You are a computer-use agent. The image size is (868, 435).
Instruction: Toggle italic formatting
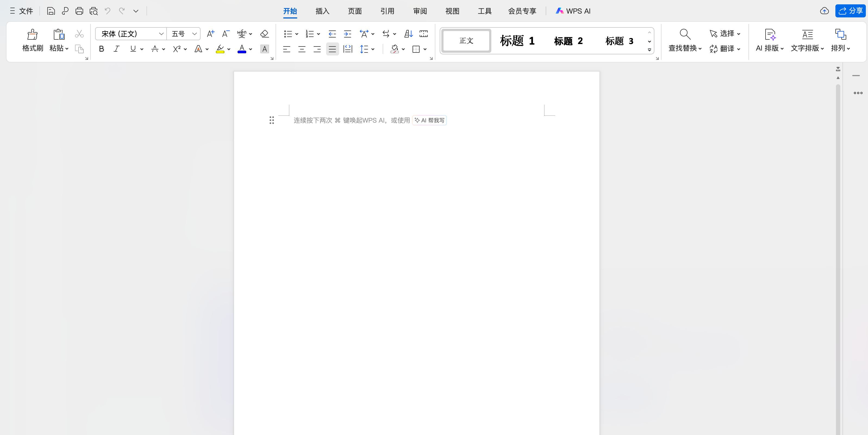(x=117, y=49)
